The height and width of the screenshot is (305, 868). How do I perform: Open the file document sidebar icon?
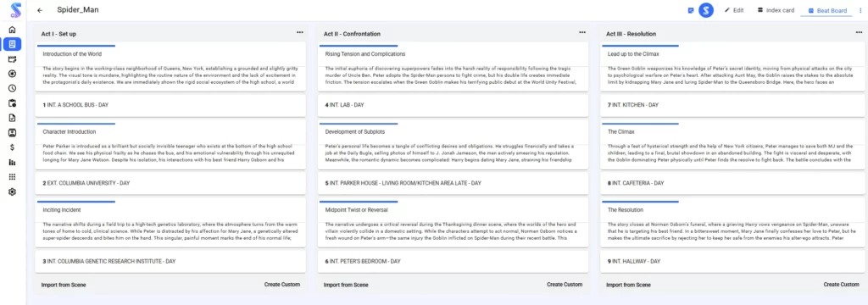click(12, 118)
